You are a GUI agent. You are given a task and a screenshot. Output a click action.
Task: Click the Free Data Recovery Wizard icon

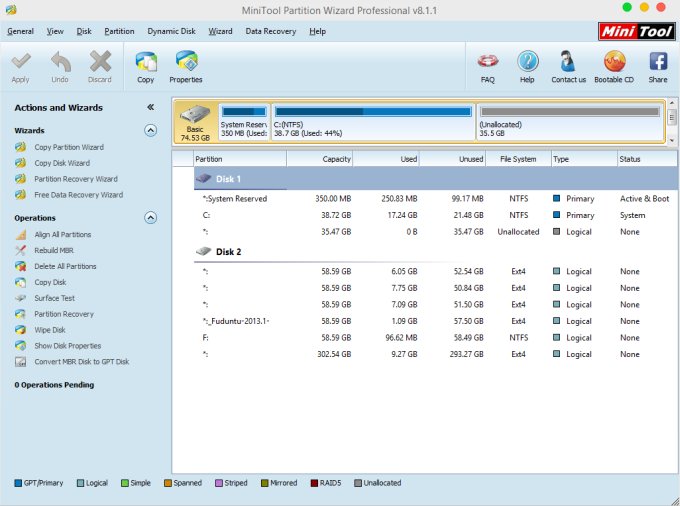point(20,195)
